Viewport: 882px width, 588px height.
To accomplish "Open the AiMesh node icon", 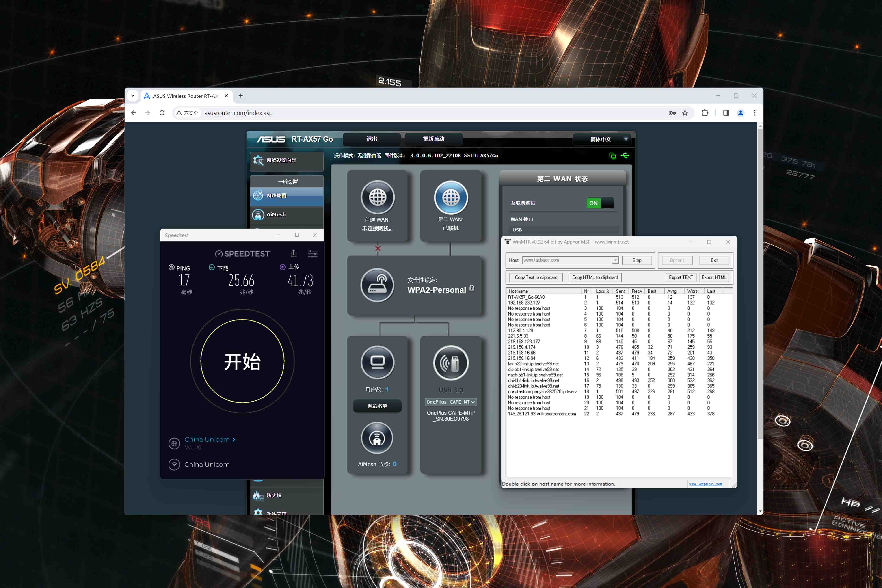I will coord(377,438).
